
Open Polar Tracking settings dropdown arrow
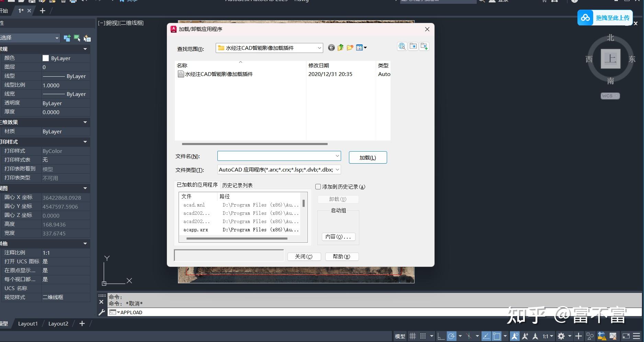(460, 336)
